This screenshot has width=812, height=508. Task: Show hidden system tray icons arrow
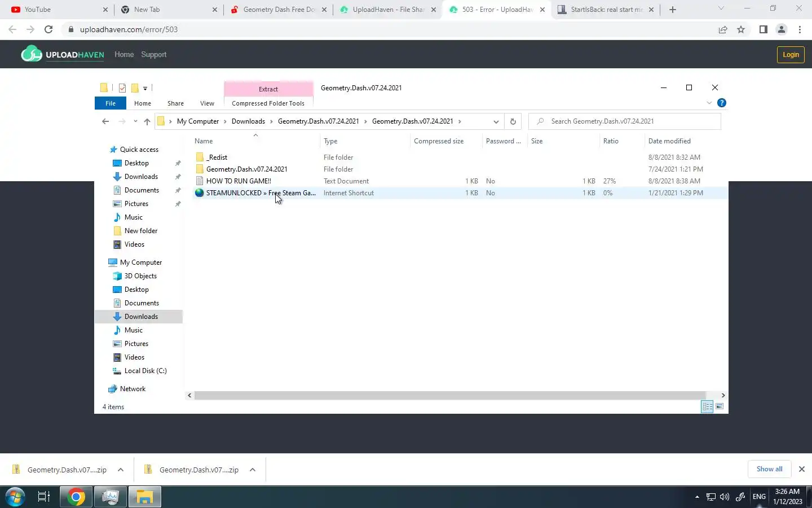click(697, 497)
